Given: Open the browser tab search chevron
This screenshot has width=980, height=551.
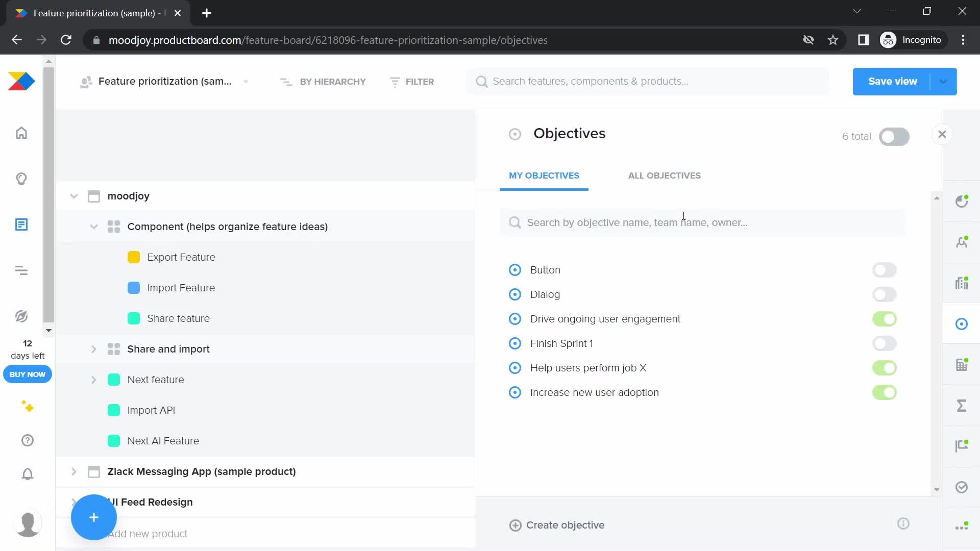Looking at the screenshot, I should pos(857,11).
